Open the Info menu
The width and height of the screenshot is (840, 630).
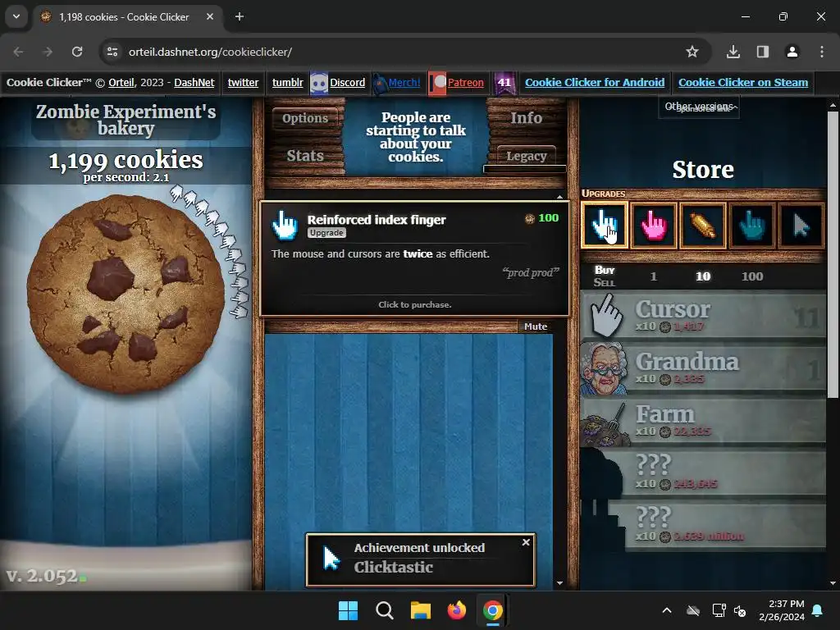tap(526, 118)
